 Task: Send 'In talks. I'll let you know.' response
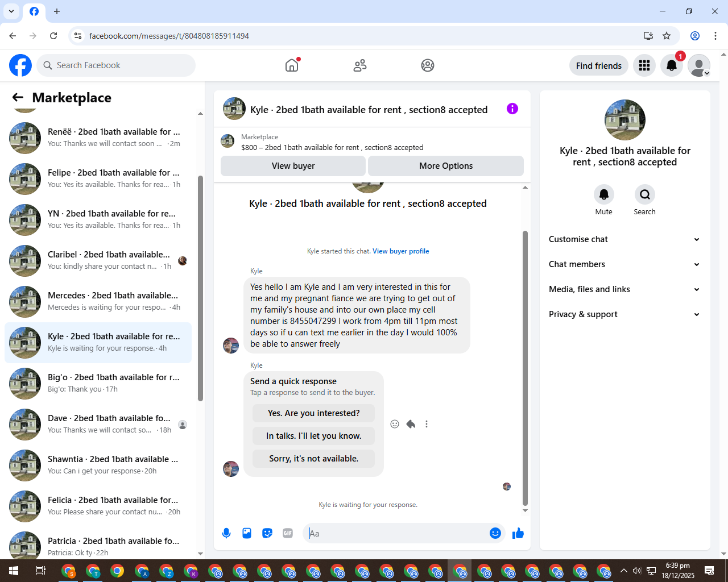(x=314, y=436)
